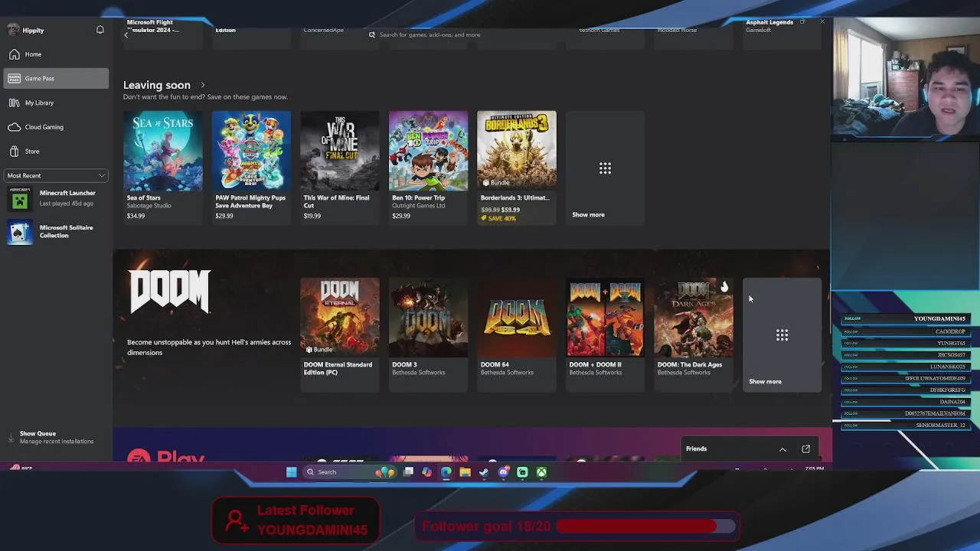The image size is (980, 551).
Task: Open Steam from the taskbar
Action: pyautogui.click(x=484, y=472)
